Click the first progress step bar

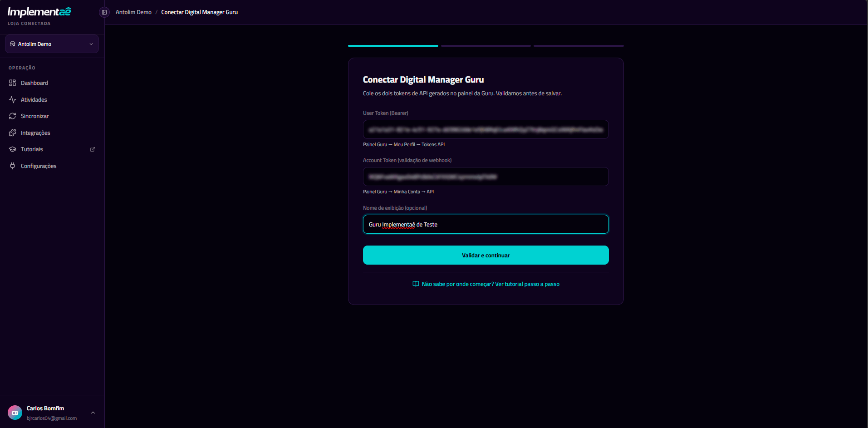pos(393,46)
